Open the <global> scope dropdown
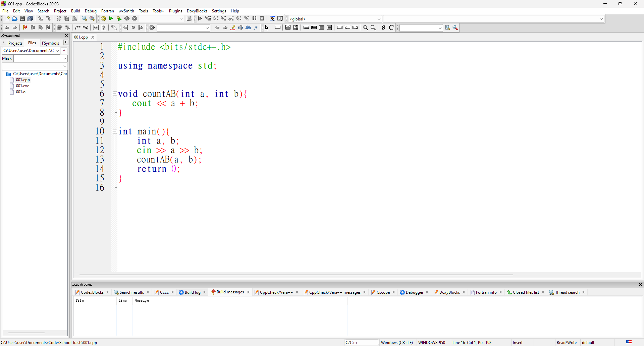The image size is (644, 346). (379, 19)
